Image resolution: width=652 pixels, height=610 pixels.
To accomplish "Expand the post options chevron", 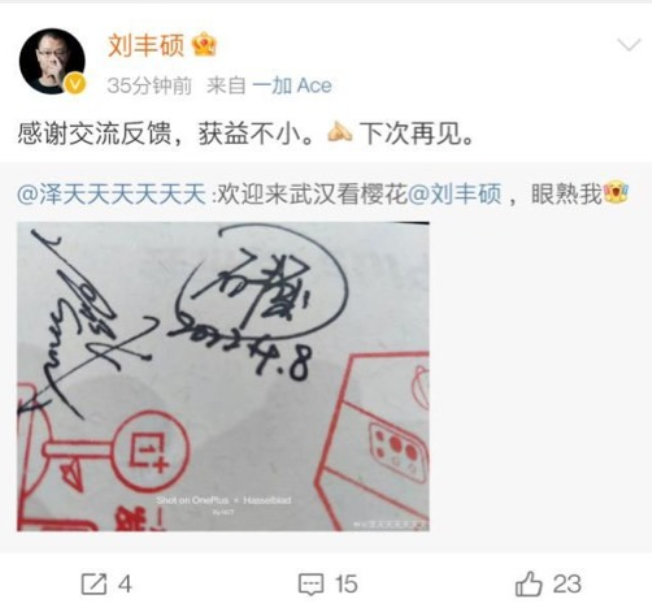I will (628, 44).
